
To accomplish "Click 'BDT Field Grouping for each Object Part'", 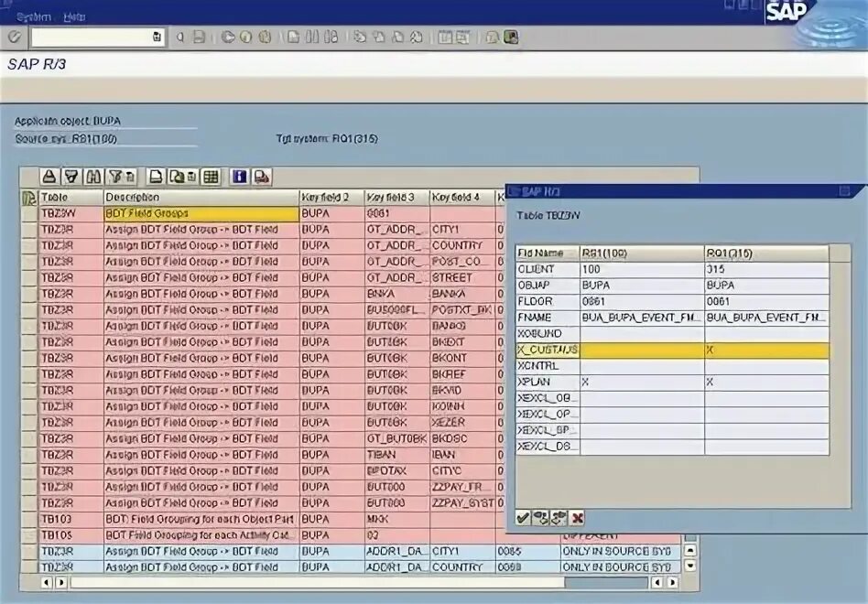I will tap(200, 520).
